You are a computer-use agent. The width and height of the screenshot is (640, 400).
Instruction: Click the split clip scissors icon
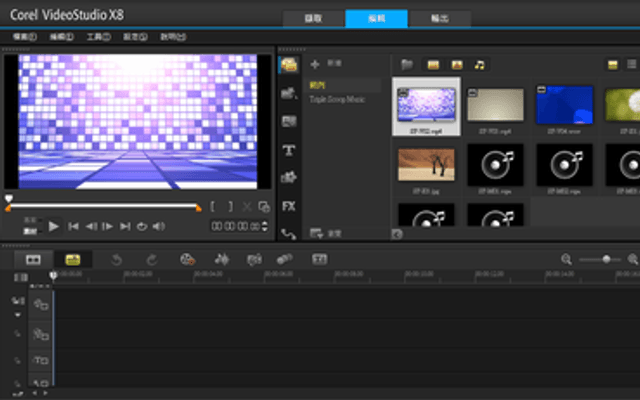click(247, 207)
